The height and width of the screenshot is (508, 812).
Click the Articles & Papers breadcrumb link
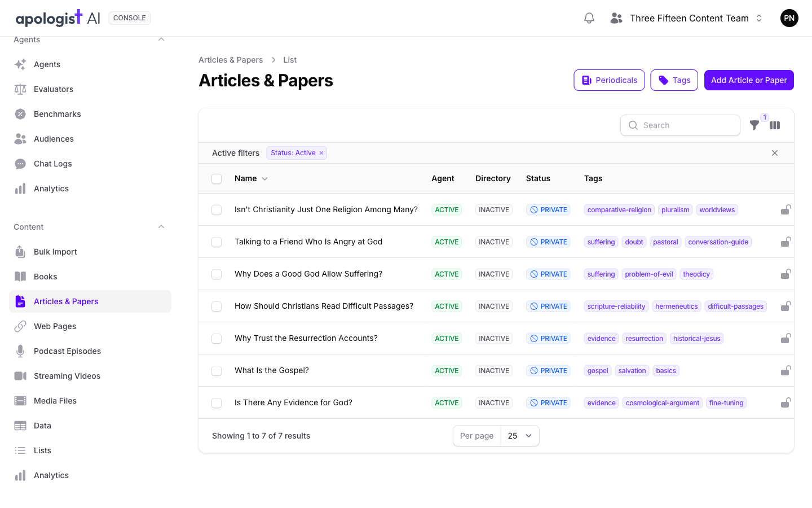tap(231, 60)
